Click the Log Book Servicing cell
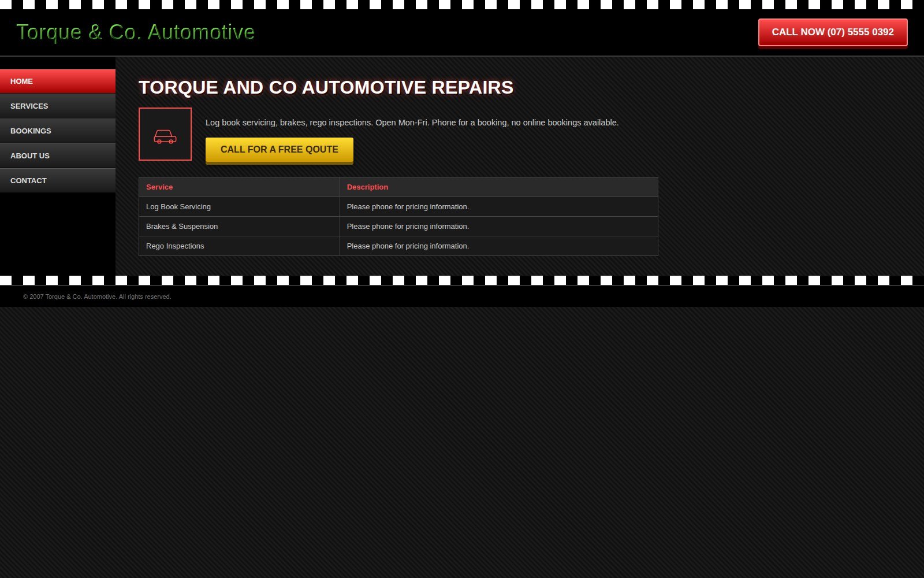The image size is (924, 578). pos(239,207)
